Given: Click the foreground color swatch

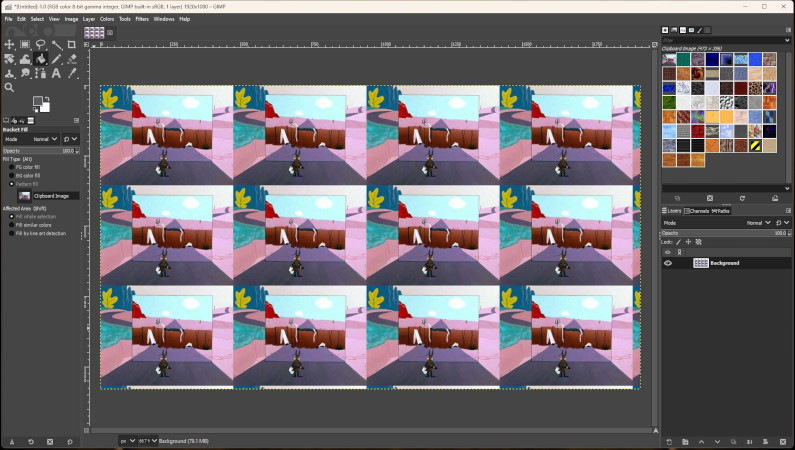Looking at the screenshot, I should (38, 102).
